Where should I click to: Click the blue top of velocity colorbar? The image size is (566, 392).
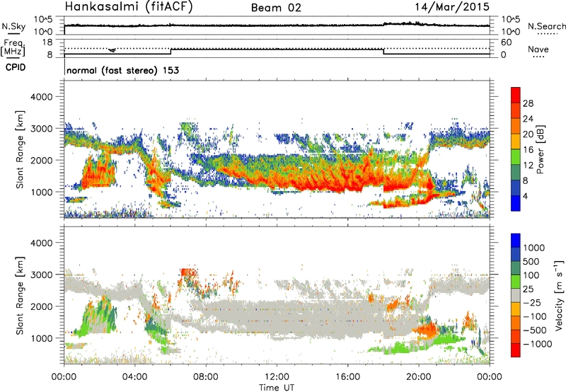516,240
